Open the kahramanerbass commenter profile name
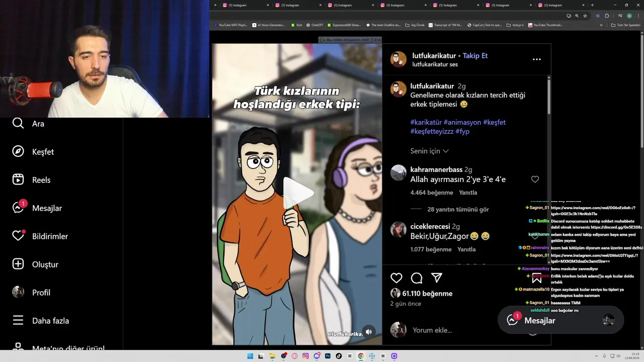The image size is (644, 362). (x=436, y=169)
